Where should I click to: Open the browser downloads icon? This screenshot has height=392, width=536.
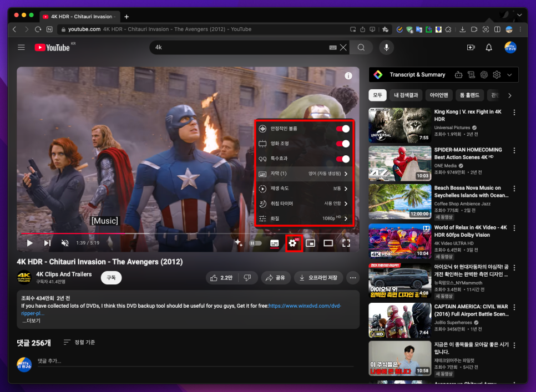(x=462, y=29)
